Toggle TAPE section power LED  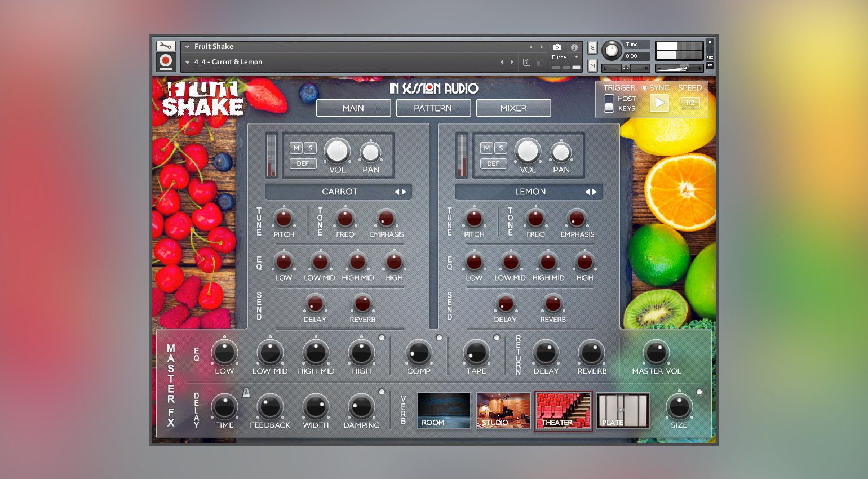[x=497, y=338]
